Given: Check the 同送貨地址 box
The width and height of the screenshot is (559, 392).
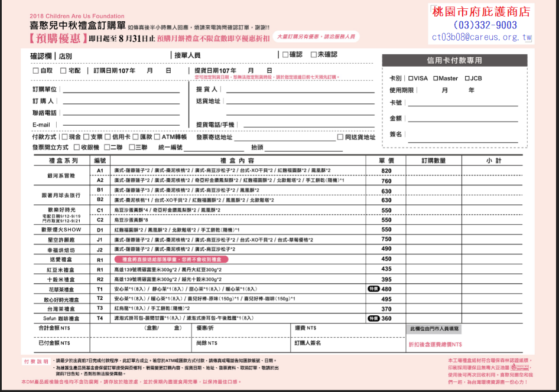Looking at the screenshot, I should [340, 137].
